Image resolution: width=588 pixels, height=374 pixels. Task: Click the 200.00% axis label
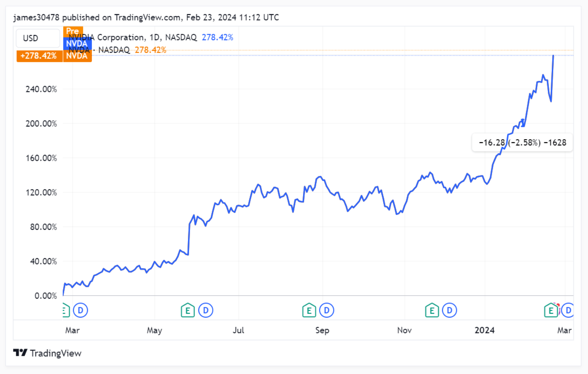click(41, 124)
